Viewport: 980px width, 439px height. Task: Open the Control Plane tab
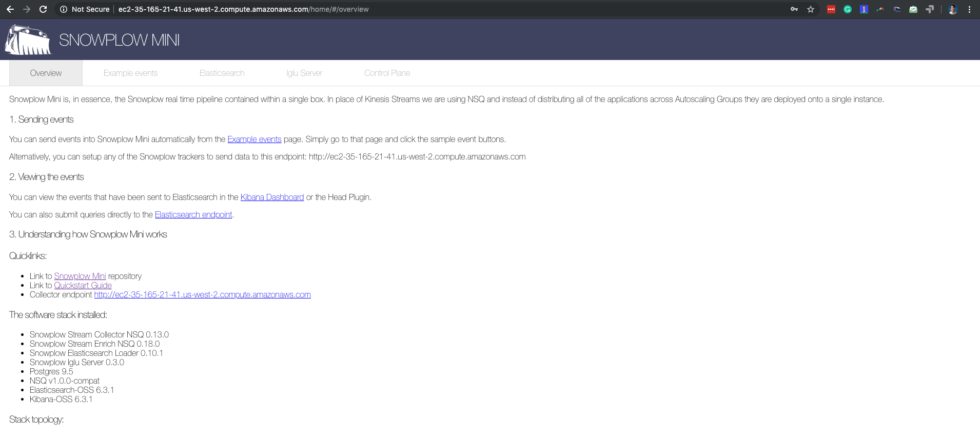[x=387, y=73]
